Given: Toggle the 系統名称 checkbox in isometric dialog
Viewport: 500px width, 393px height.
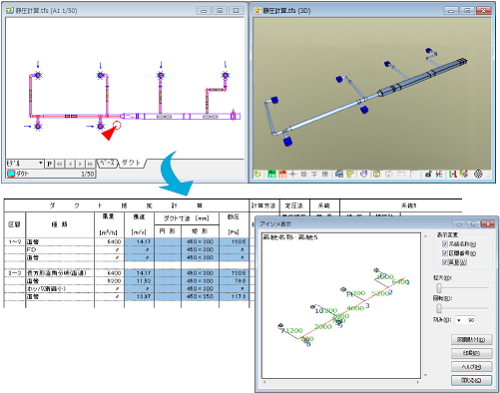Looking at the screenshot, I should [x=445, y=244].
